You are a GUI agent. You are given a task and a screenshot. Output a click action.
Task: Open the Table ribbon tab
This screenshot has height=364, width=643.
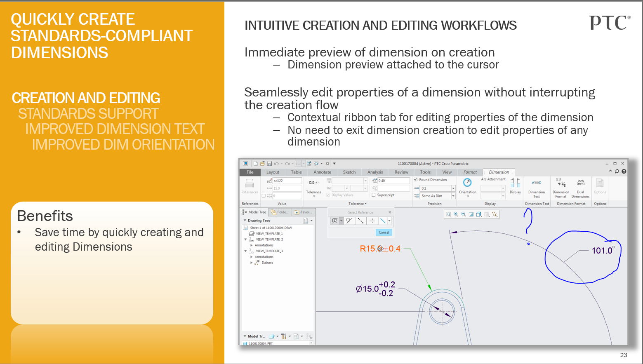click(296, 172)
